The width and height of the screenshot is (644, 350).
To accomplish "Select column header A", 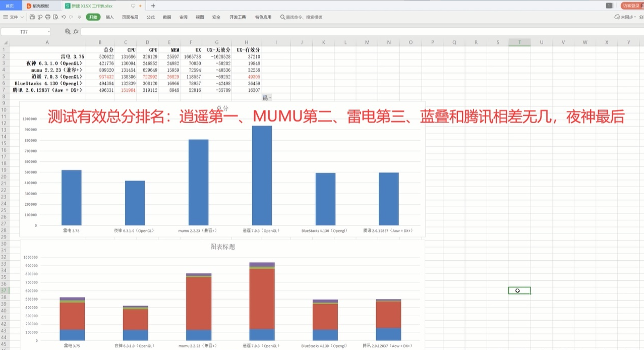I will point(47,42).
